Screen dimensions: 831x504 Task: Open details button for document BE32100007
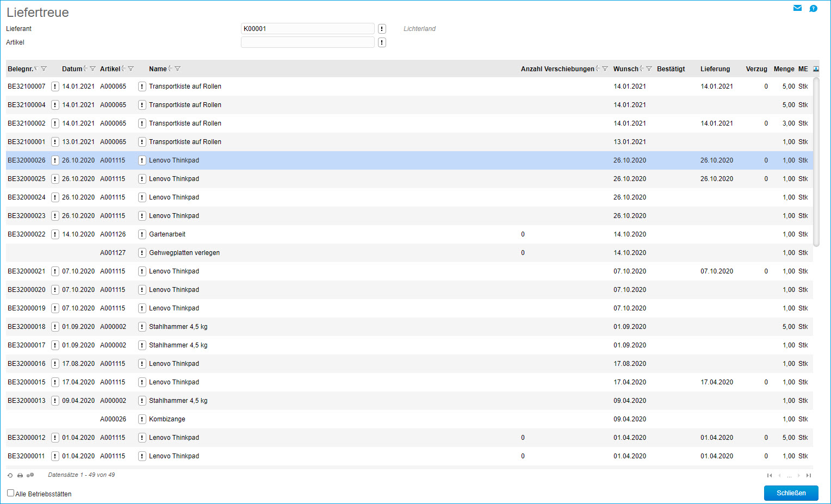click(x=55, y=86)
